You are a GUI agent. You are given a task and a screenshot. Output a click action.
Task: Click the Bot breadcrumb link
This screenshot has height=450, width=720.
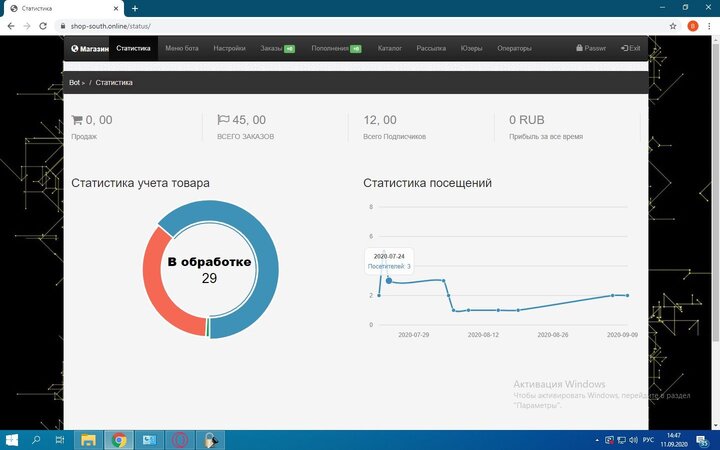coord(76,82)
